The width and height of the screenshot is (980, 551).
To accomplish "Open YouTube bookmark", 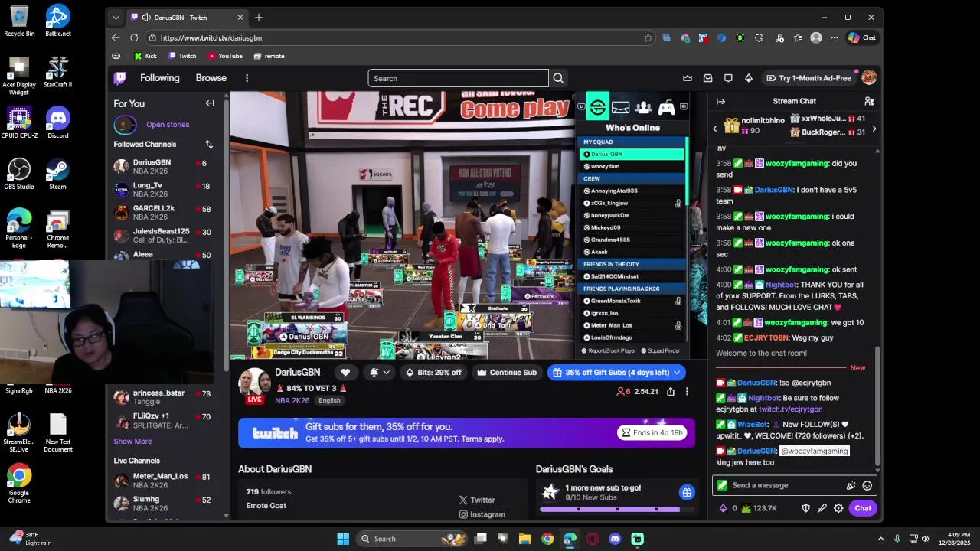I will [225, 56].
